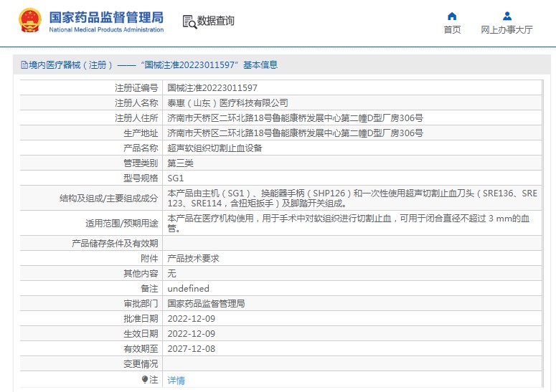Click the 批准日期 label

141,319
